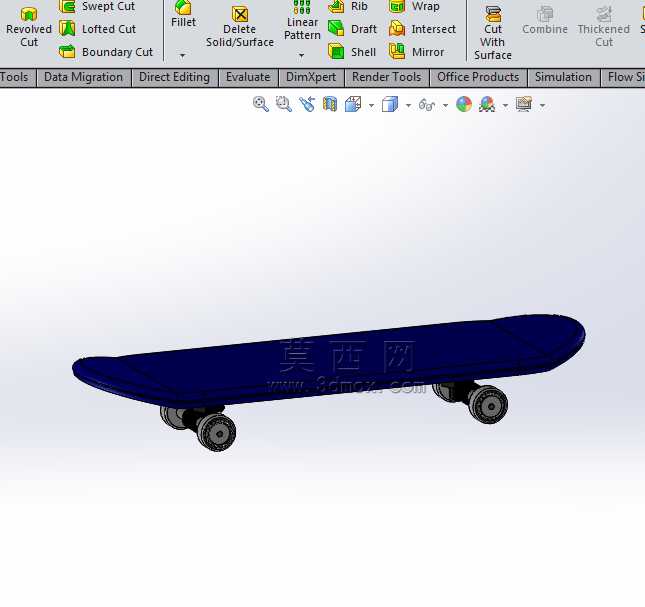
Task: Open the Data Migration tab
Action: [x=84, y=77]
